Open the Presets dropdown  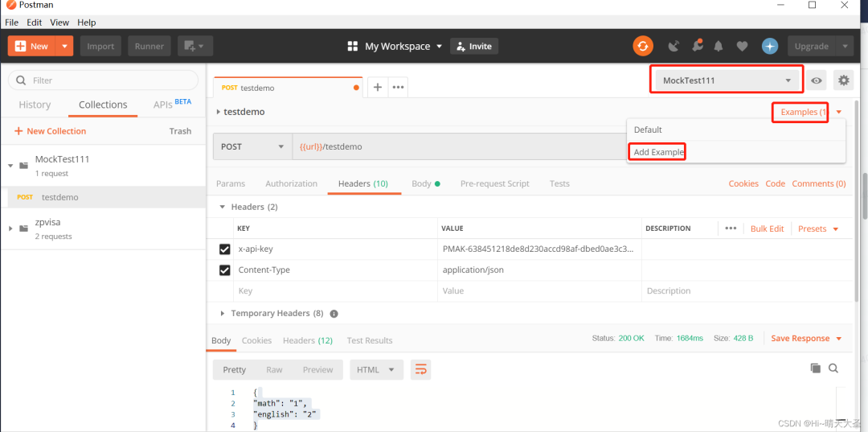point(818,228)
